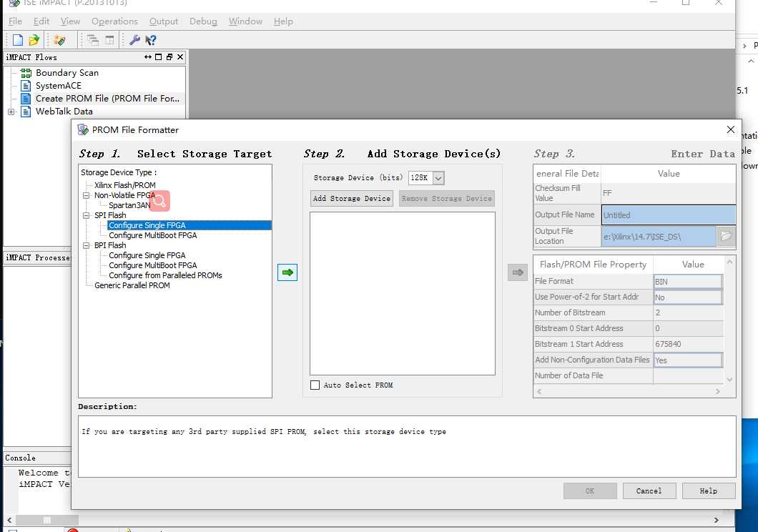Click the Add Storage Device button
This screenshot has height=532, width=758.
click(x=351, y=199)
